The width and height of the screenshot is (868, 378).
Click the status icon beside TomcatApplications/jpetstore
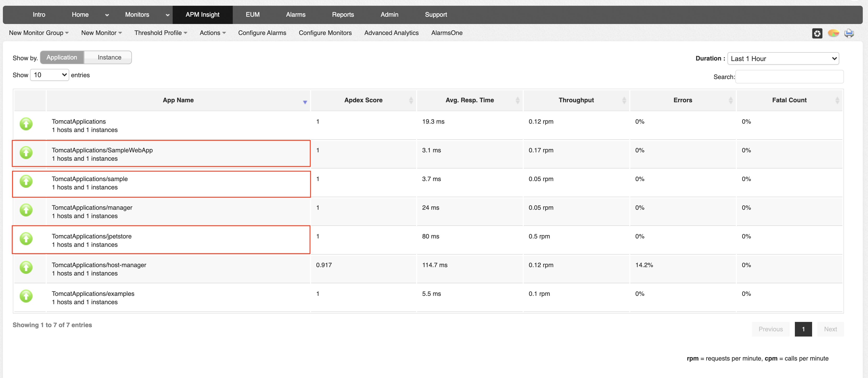(26, 239)
